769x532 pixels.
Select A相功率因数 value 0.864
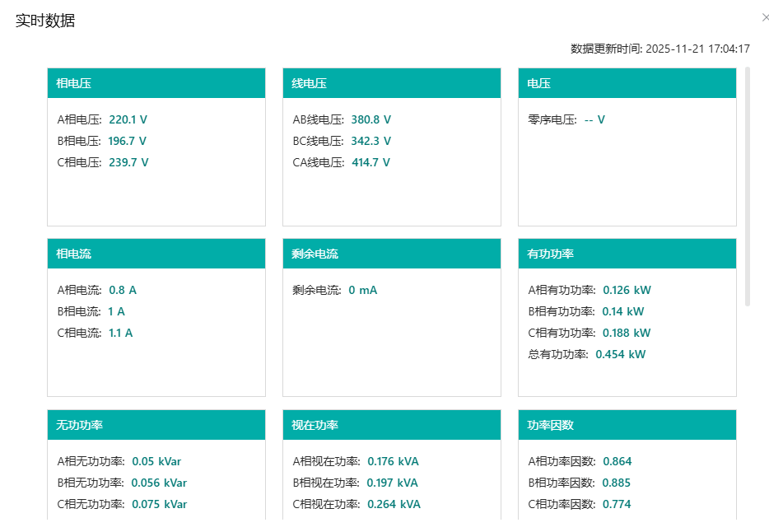[617, 461]
